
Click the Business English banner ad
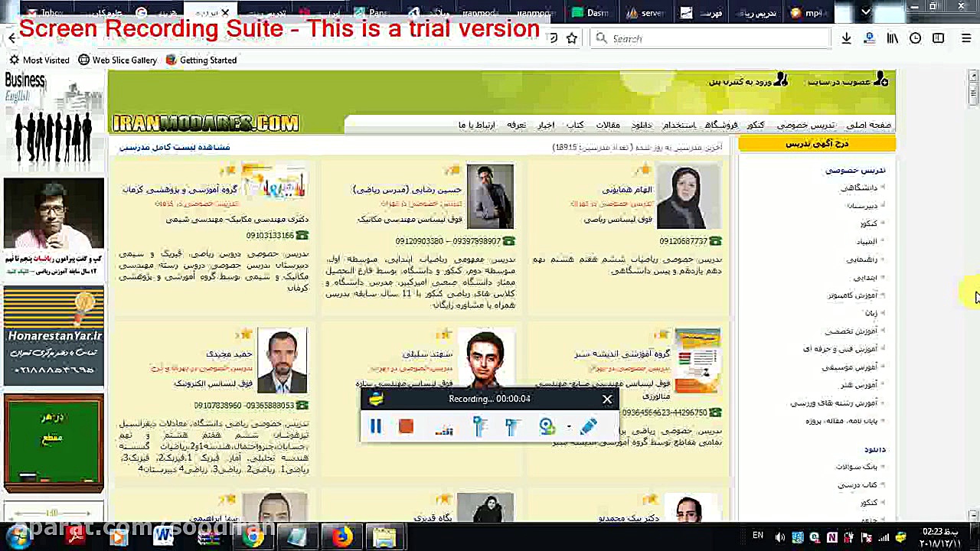click(54, 122)
